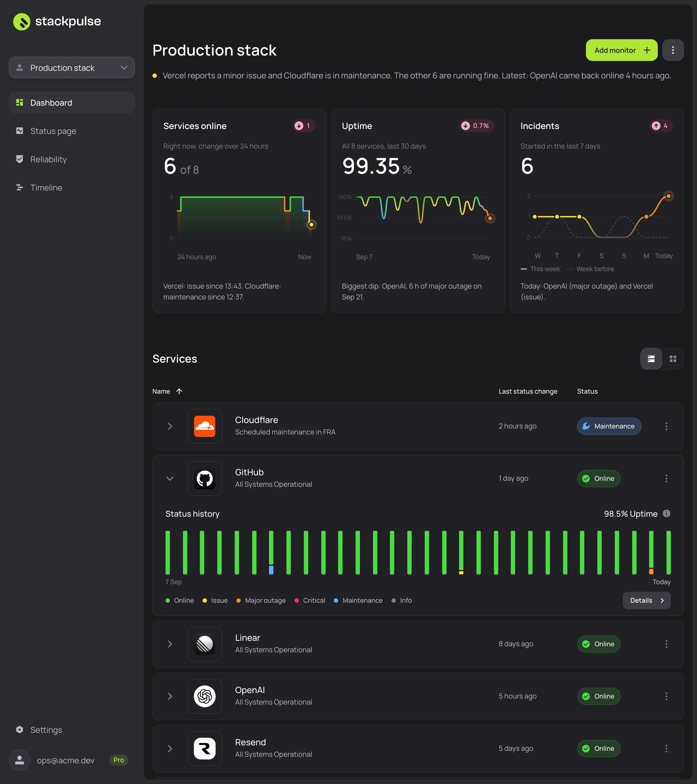Click the Services online down-change badge
Image resolution: width=697 pixels, height=784 pixels.
304,126
